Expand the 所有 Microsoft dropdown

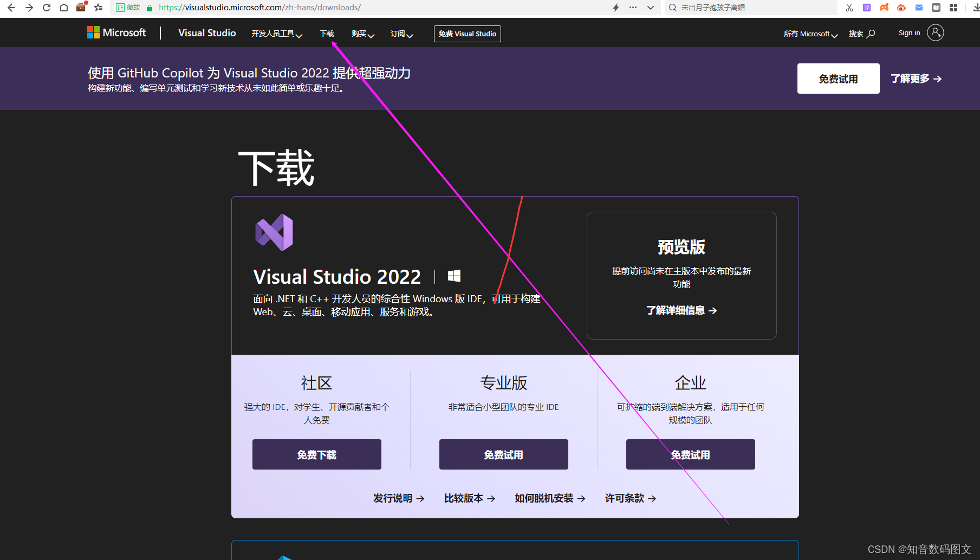pyautogui.click(x=809, y=34)
